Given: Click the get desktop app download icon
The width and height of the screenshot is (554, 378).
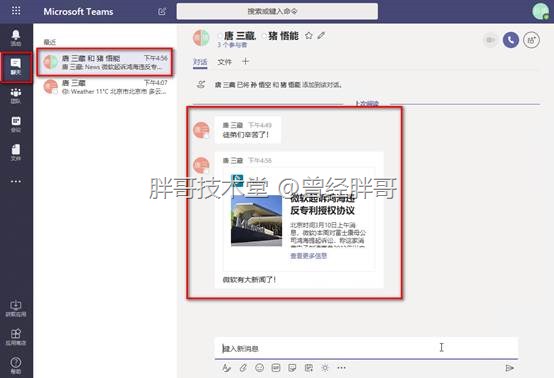Looking at the screenshot, I should (16, 308).
